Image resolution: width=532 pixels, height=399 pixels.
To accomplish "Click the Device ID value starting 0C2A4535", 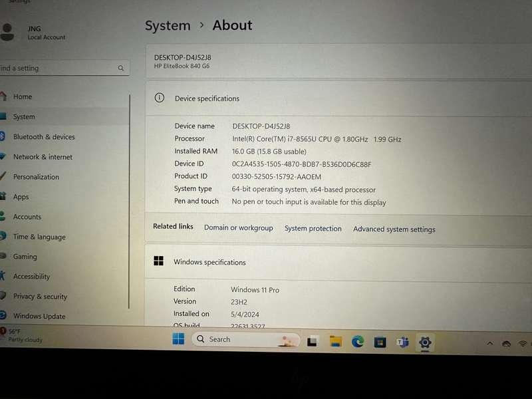I will [302, 164].
